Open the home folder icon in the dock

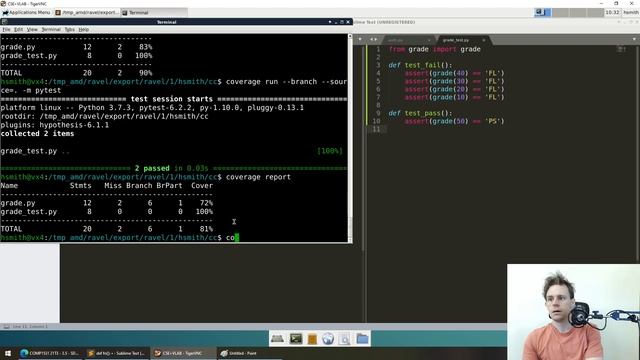tap(362, 339)
